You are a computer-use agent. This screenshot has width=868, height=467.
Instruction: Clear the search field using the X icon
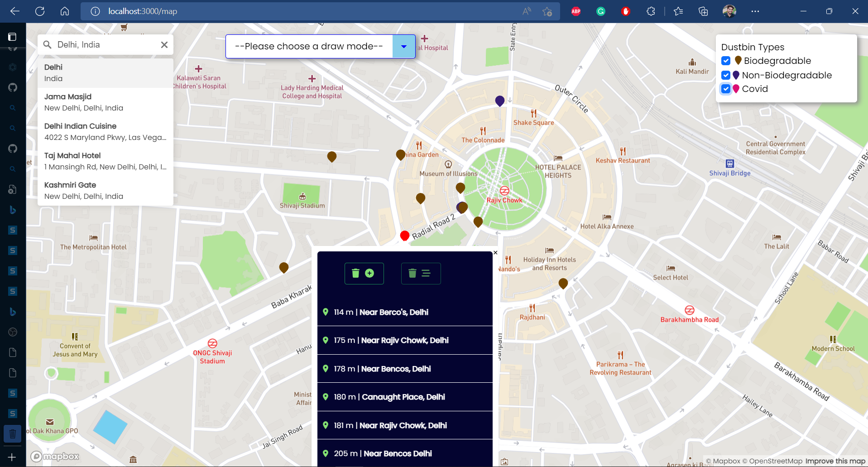[x=164, y=44]
